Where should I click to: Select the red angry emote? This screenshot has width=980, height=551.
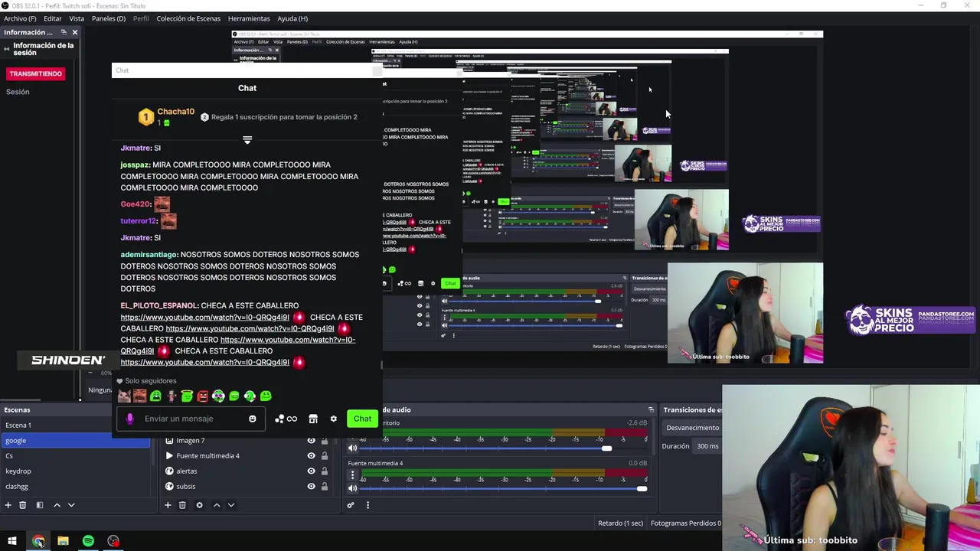[203, 396]
